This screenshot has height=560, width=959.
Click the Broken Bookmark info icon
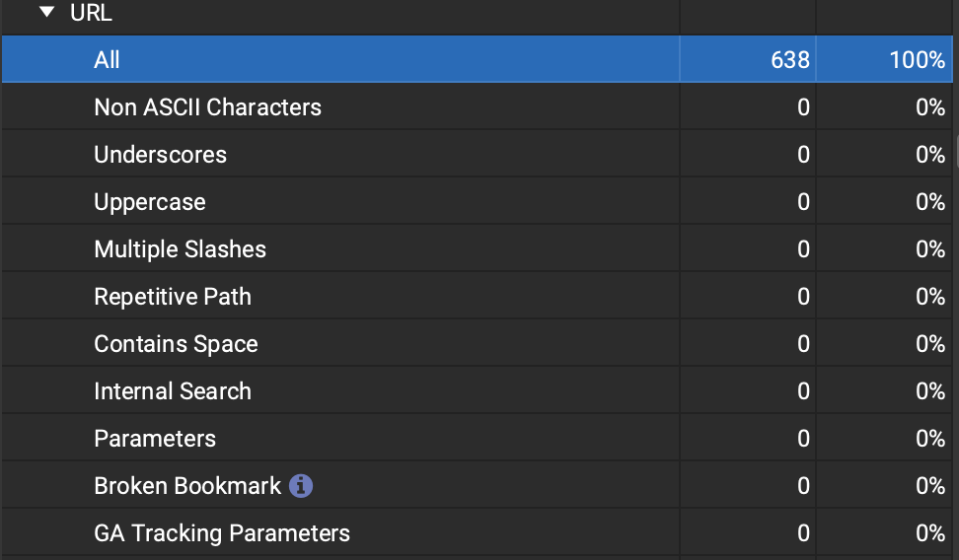301,485
